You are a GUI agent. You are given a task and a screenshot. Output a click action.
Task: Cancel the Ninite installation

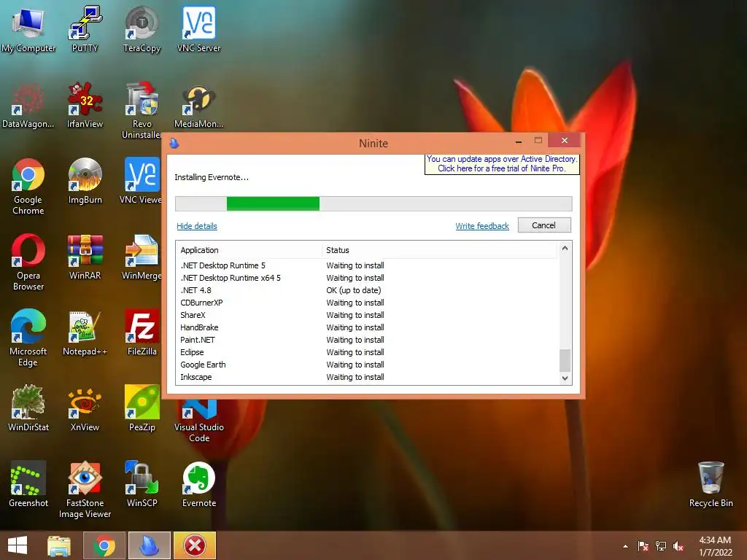(x=544, y=225)
